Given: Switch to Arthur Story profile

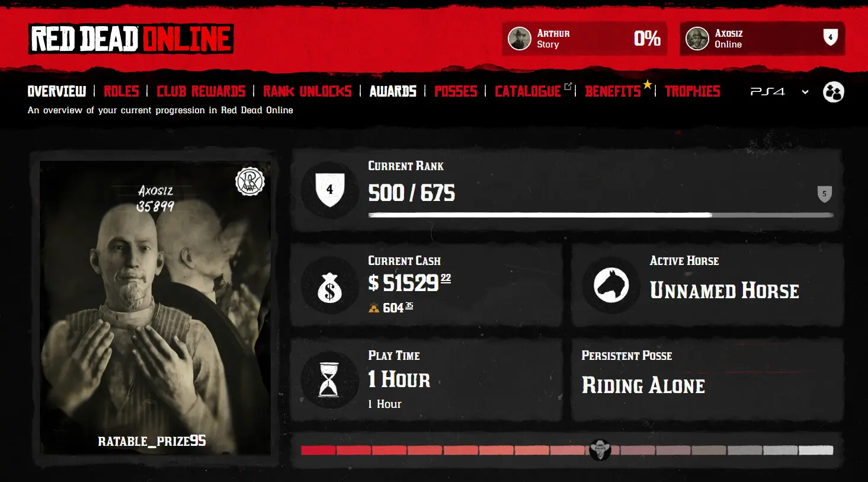Looking at the screenshot, I should (x=585, y=39).
